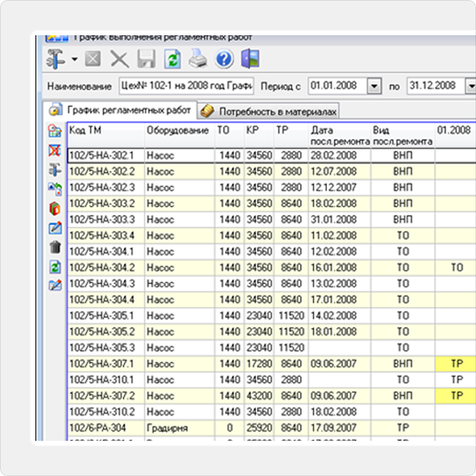Image resolution: width=476 pixels, height=476 pixels.
Task: Click the sidebar green refresh icon
Action: pos(55,267)
